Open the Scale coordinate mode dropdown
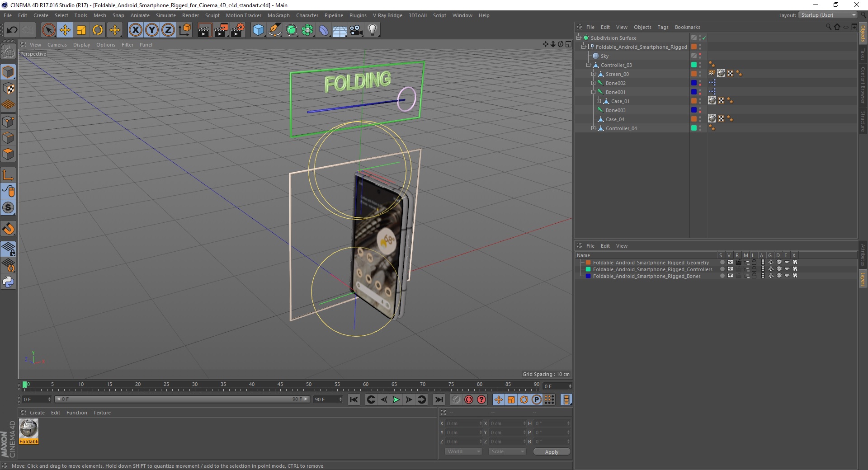This screenshot has height=470, width=868. 507,451
